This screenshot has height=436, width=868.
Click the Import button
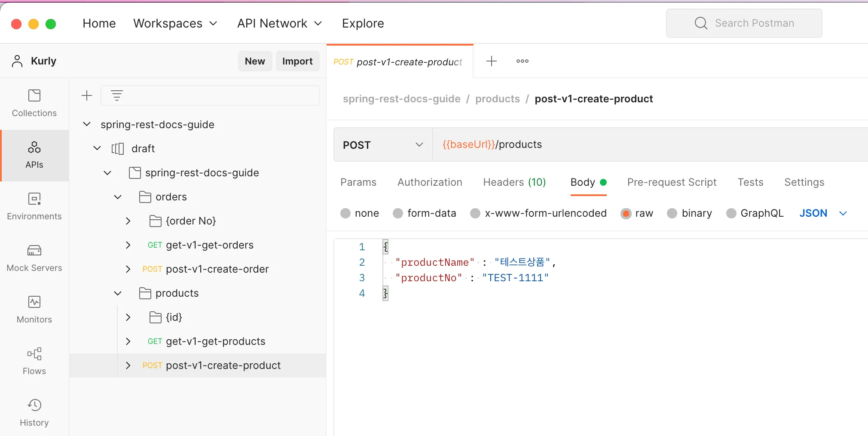(297, 61)
